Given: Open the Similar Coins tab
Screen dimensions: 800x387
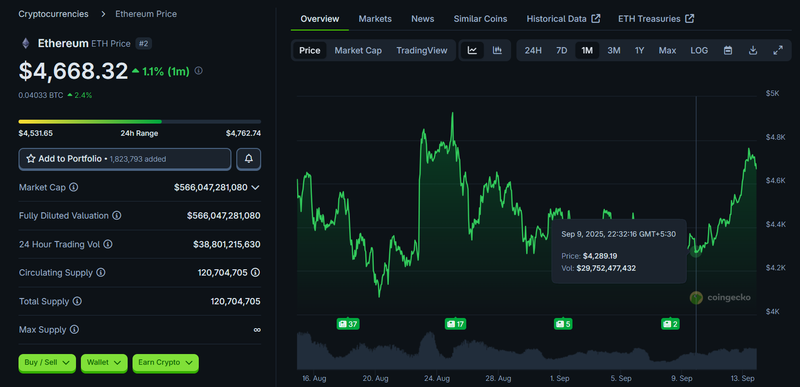Looking at the screenshot, I should point(480,19).
